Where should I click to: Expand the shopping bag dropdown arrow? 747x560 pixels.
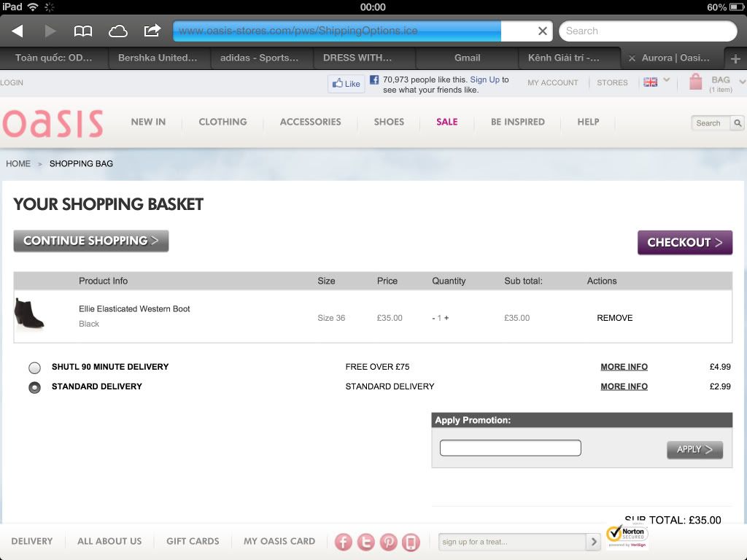742,82
